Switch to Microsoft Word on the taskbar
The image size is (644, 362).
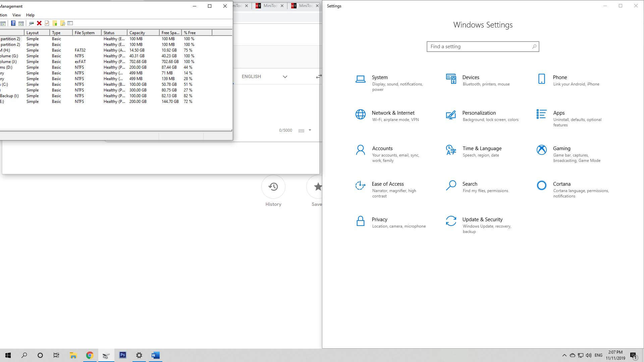155,355
